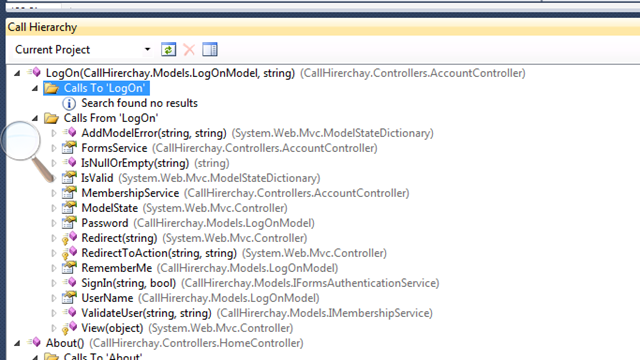Select LogOn(CallHirerchay.Models.LogOnModel, string) row
The image size is (640, 360).
285,73
